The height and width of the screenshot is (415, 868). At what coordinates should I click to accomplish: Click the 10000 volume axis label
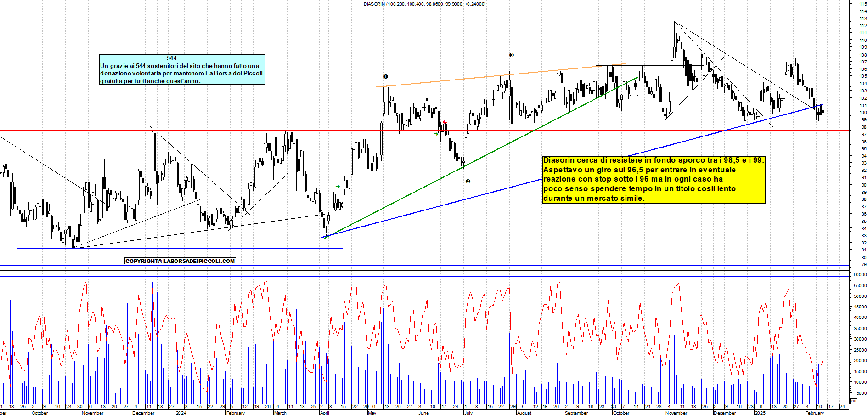pos(860,382)
